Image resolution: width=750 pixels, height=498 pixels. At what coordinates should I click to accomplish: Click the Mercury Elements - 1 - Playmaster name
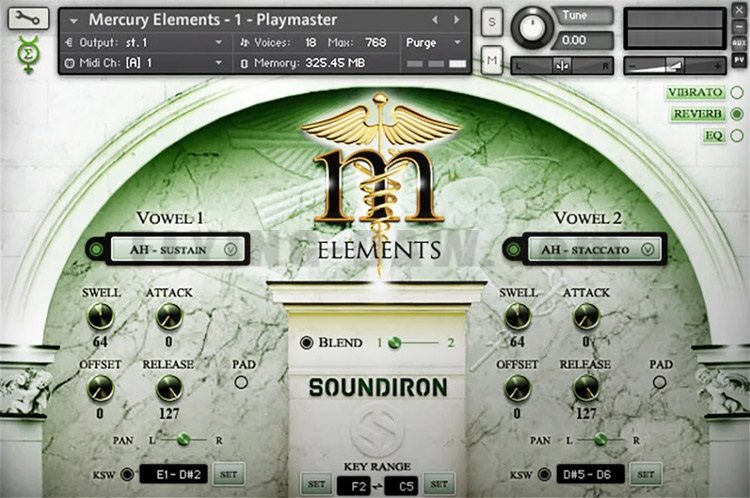click(x=213, y=20)
